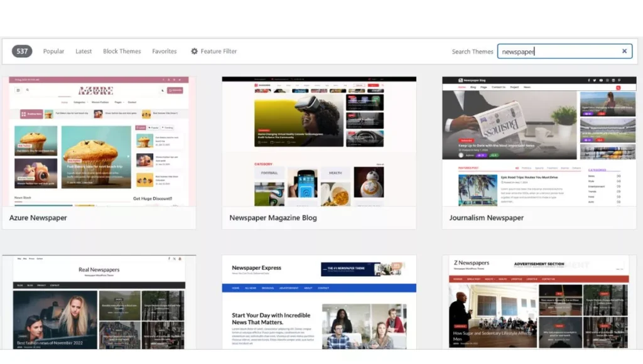Click the Journalism Newspaper theme title
The image size is (643, 364).
(487, 218)
